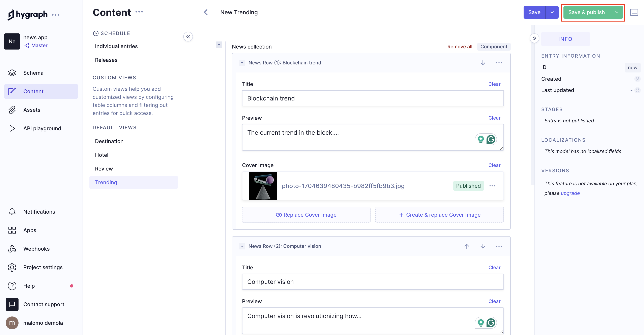Toggle the bottom preview panel icon

tap(634, 12)
